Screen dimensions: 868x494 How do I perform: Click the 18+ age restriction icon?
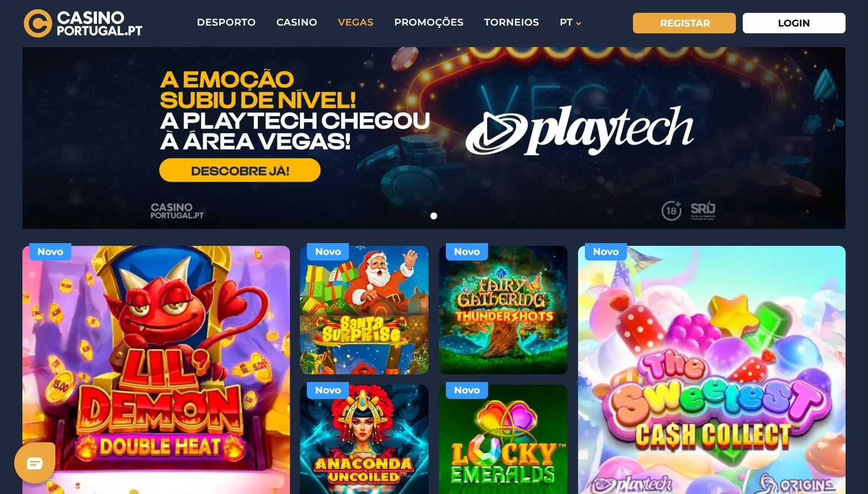coord(671,211)
